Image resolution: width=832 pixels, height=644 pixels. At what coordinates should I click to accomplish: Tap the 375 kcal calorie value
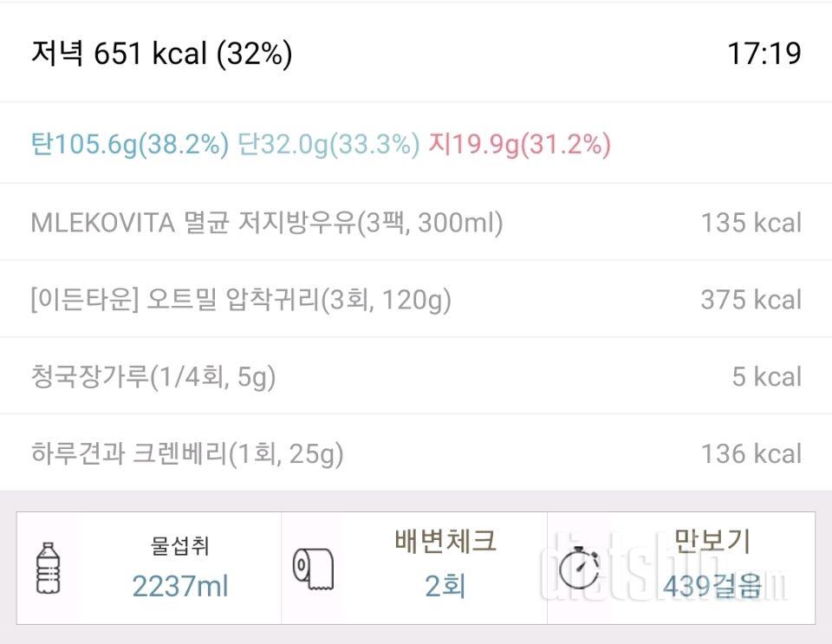(751, 300)
